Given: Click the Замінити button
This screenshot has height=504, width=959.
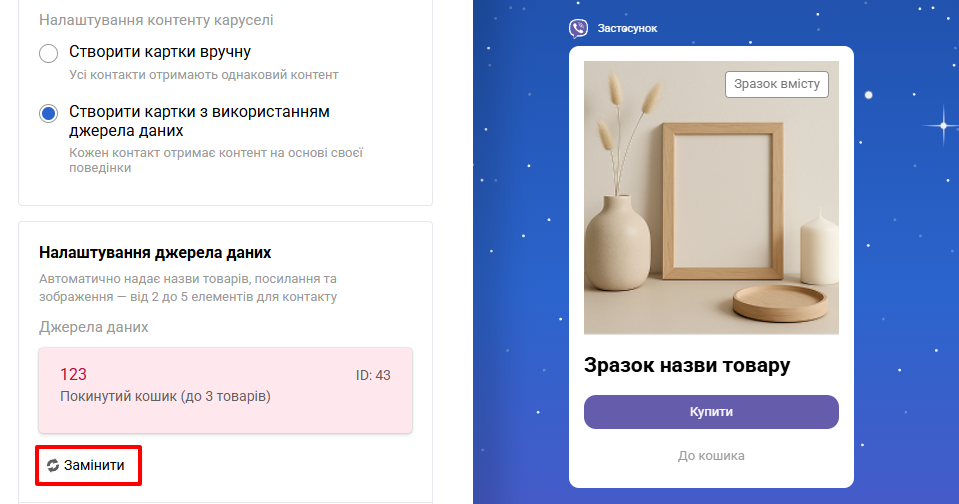Looking at the screenshot, I should 89,465.
